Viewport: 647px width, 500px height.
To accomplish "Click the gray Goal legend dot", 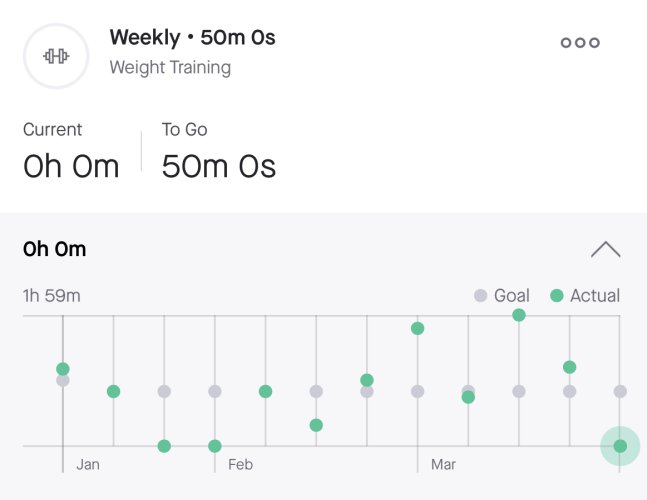I will click(480, 295).
